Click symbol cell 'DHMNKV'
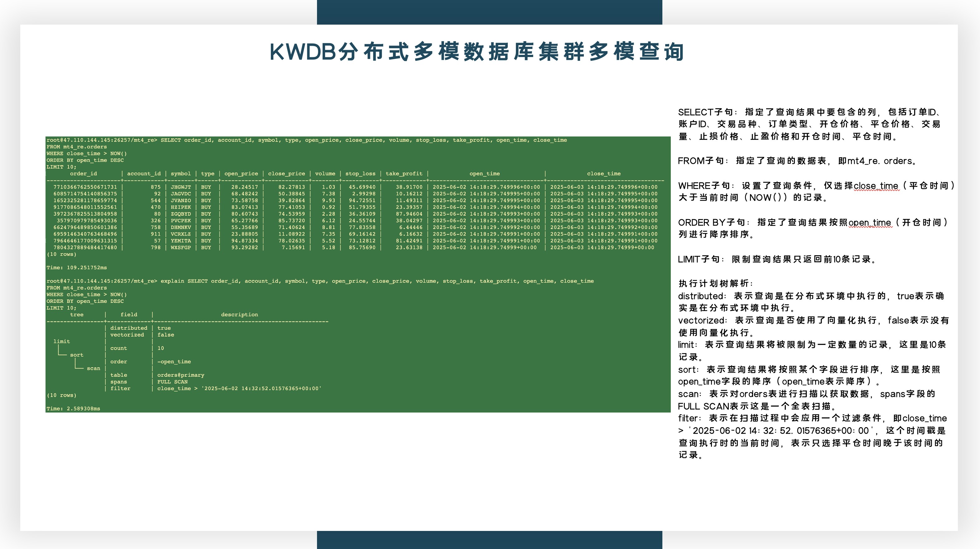The image size is (980, 549). click(181, 227)
